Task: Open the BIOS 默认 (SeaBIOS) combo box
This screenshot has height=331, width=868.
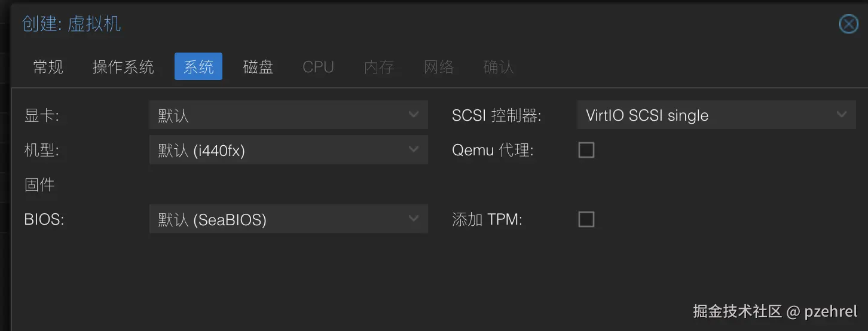Action: pyautogui.click(x=289, y=219)
